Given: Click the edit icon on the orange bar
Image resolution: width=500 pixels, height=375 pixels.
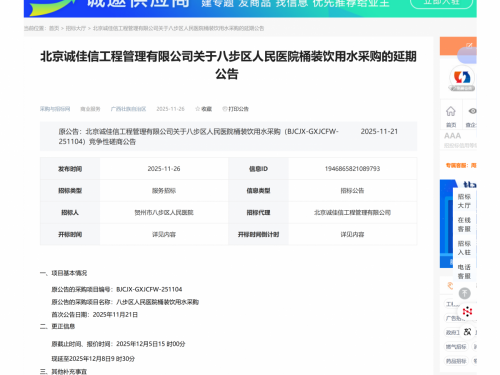Looking at the screenshot, I should [x=469, y=45].
